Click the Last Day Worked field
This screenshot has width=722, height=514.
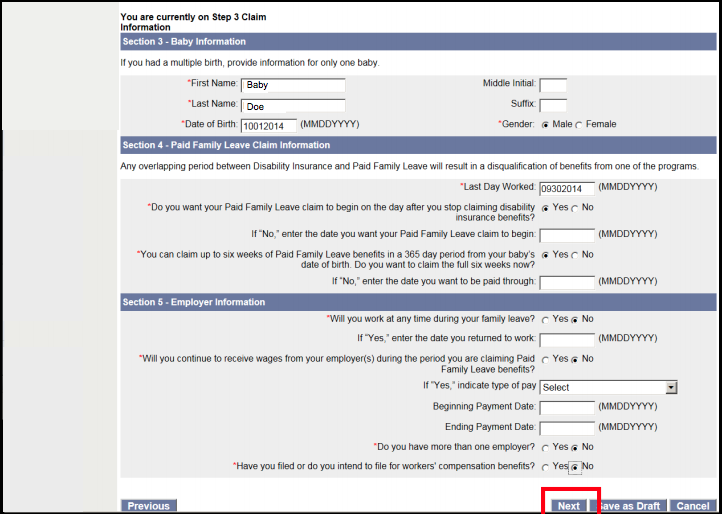pos(567,187)
